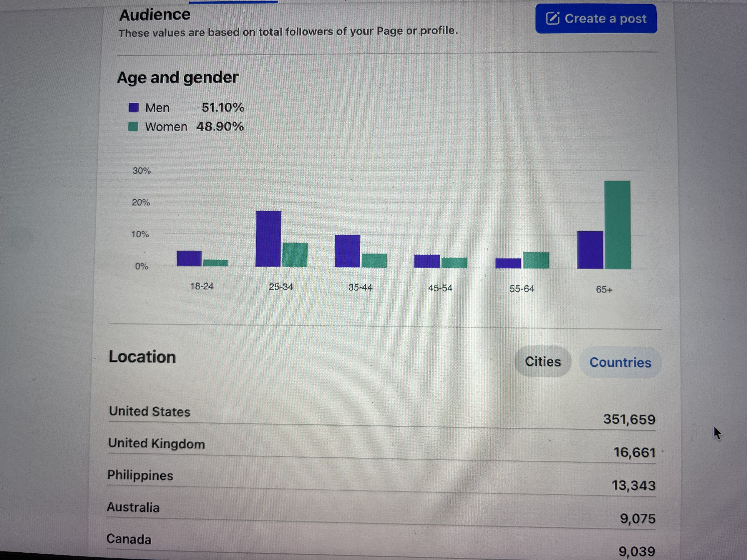
Task: Click the green women bar for 45-54
Action: [x=454, y=263]
